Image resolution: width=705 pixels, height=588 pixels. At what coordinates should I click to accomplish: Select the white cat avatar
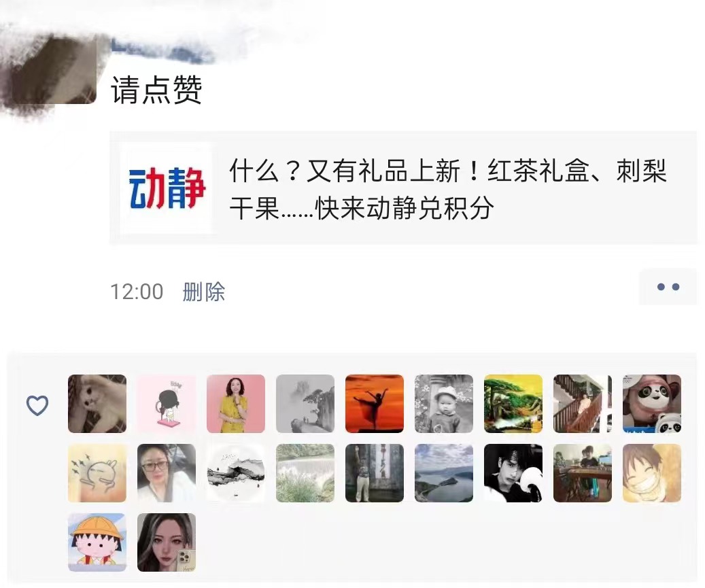tap(97, 404)
